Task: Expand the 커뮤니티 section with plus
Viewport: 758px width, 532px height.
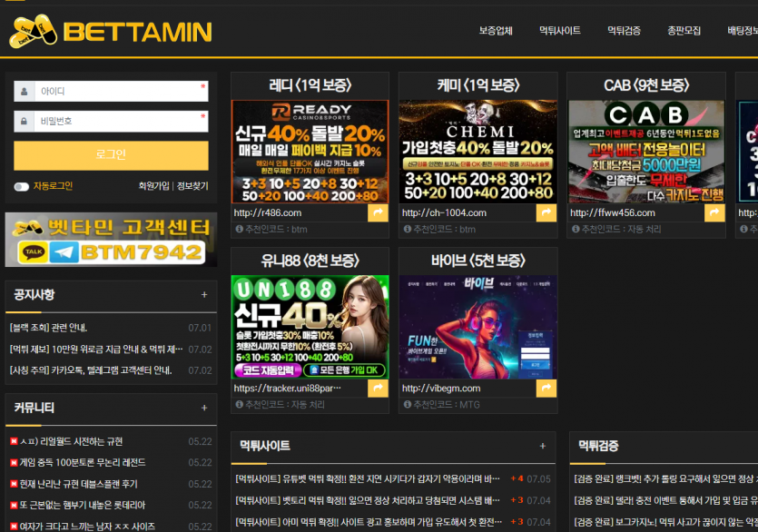Action: [204, 408]
